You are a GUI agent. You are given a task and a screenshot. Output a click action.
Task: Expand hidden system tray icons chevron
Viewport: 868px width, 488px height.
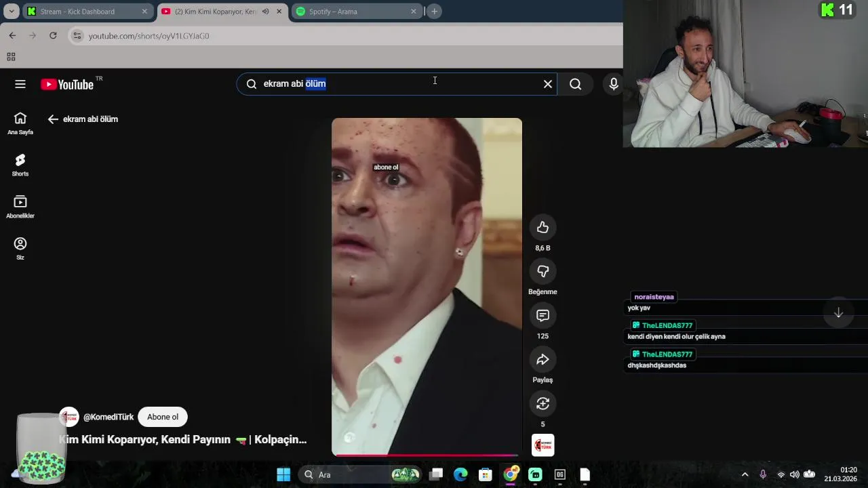(745, 474)
